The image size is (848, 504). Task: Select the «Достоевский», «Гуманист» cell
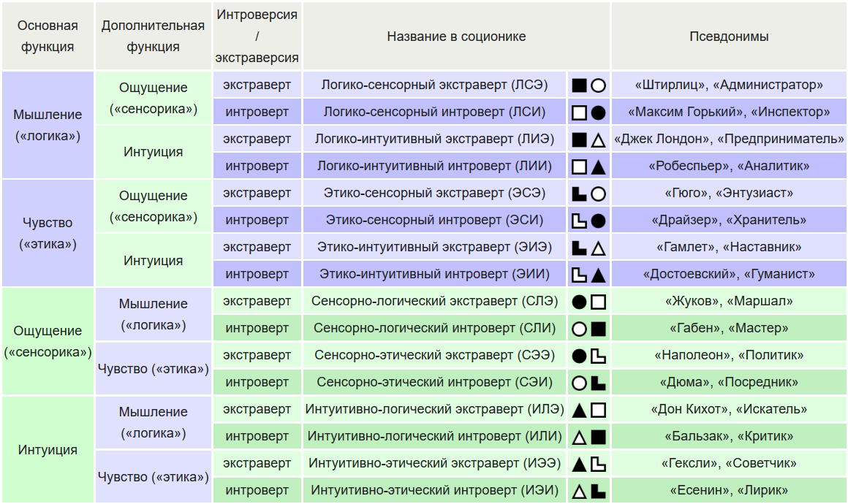pos(729,275)
